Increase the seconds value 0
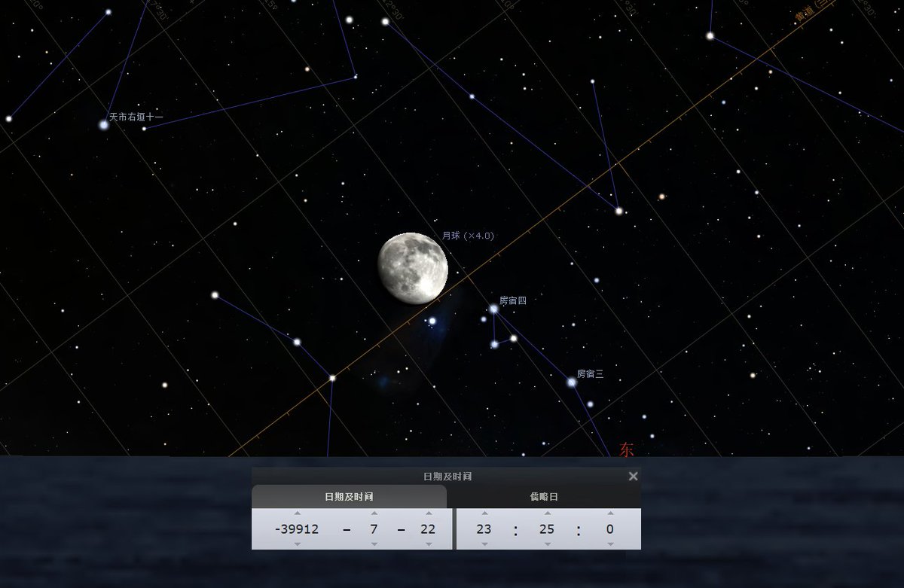This screenshot has width=904, height=588. click(x=609, y=513)
